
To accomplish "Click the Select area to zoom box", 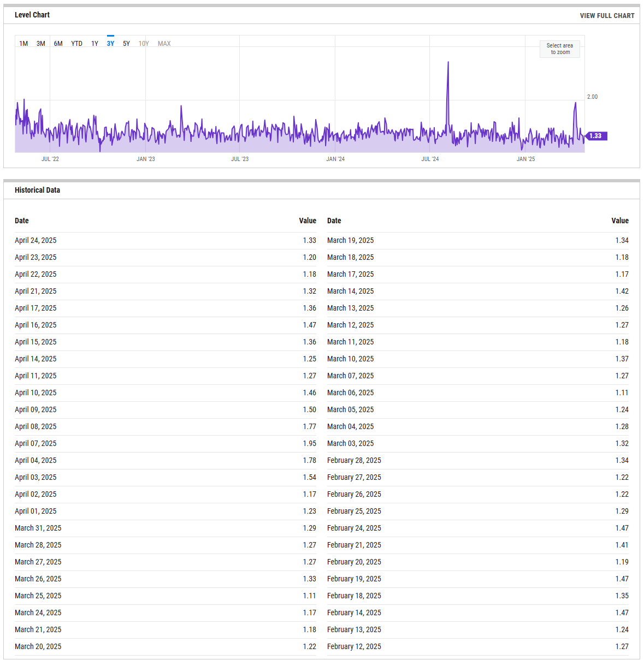I will click(560, 49).
